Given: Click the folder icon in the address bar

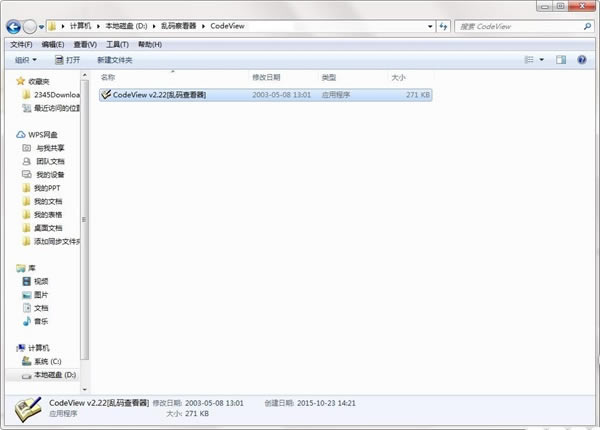Looking at the screenshot, I should point(52,26).
